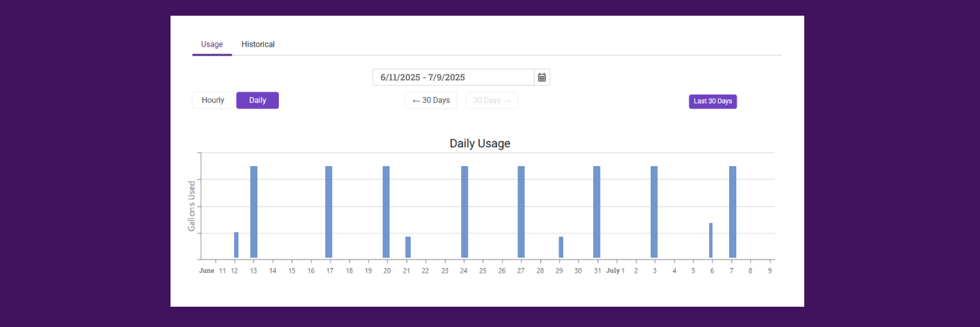Toggle the Hourly view

tap(213, 101)
